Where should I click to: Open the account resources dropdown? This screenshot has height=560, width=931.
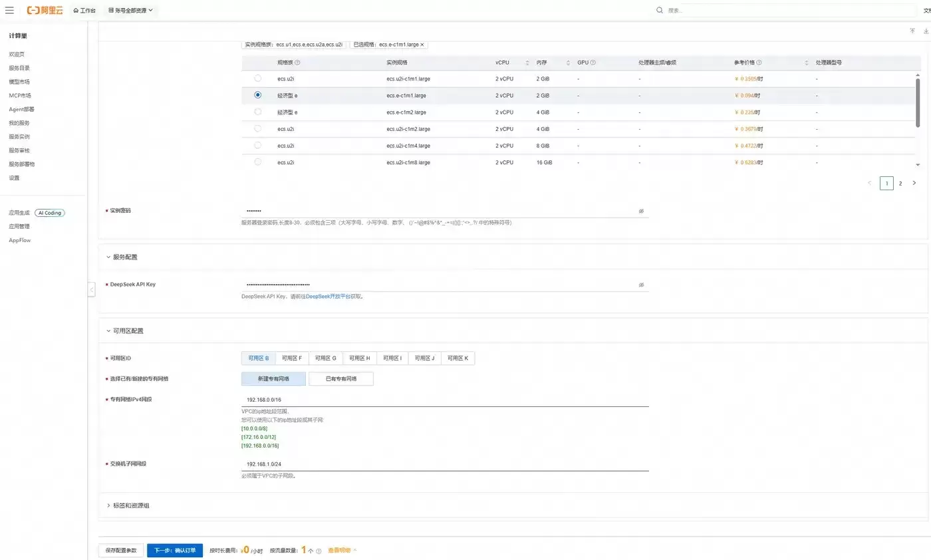click(x=131, y=11)
